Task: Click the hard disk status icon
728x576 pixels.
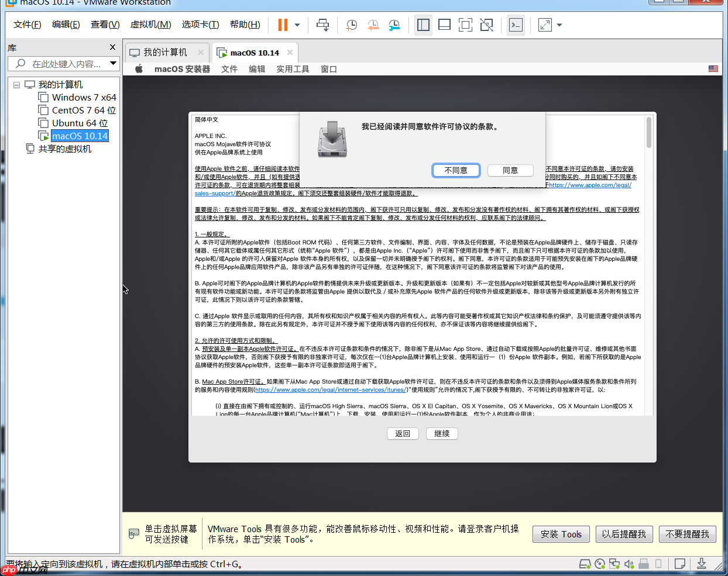Action: 585,564
